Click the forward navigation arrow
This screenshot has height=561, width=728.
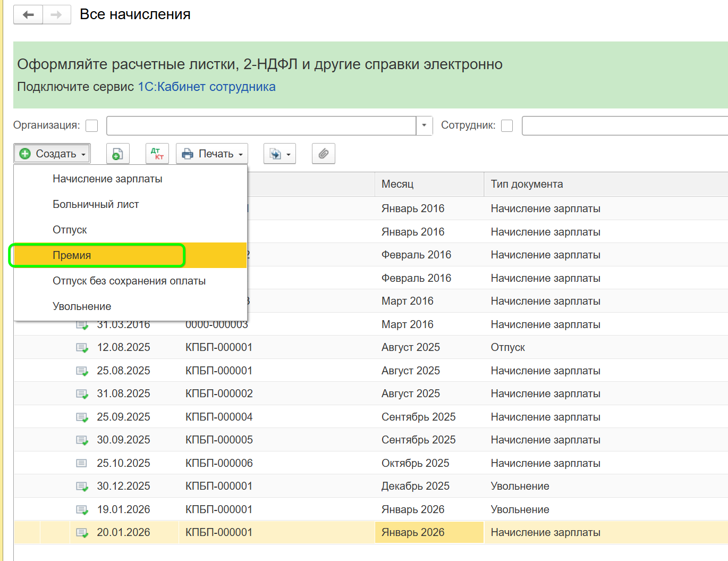(56, 15)
